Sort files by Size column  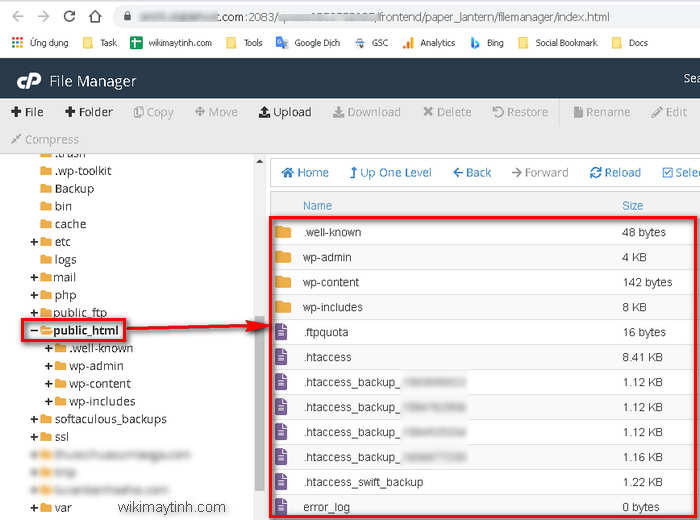(x=632, y=205)
